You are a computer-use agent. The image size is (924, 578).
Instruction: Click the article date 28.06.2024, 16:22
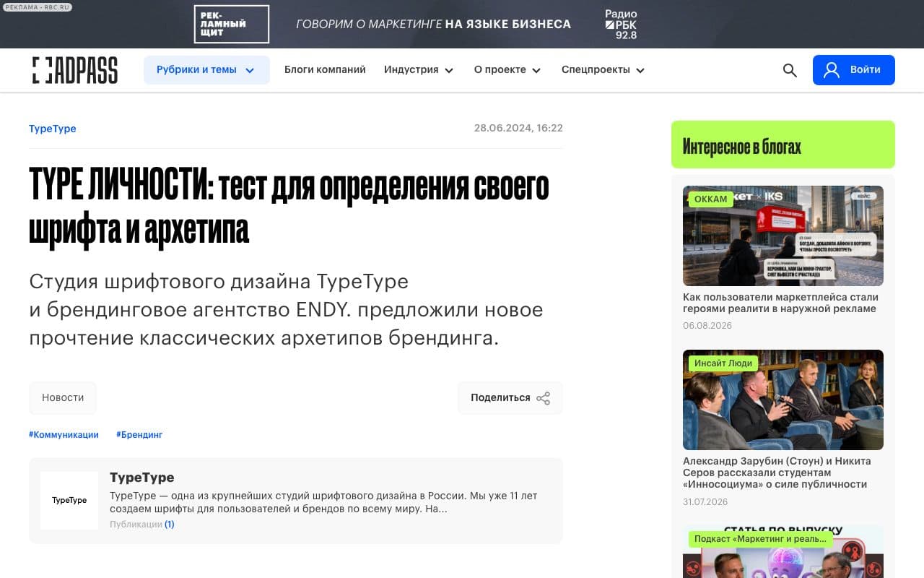coord(518,129)
